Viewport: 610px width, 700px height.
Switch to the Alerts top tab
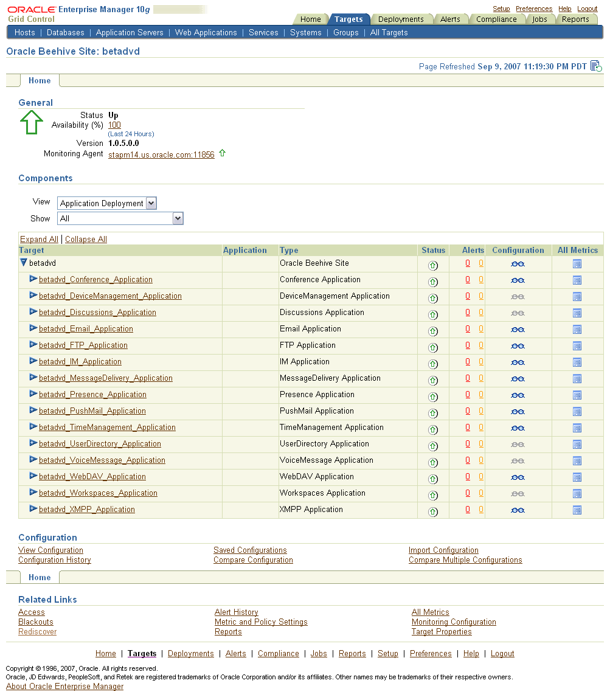click(x=450, y=19)
